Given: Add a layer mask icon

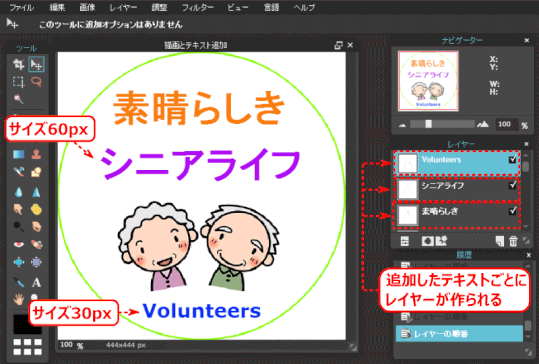Looking at the screenshot, I should (x=427, y=241).
